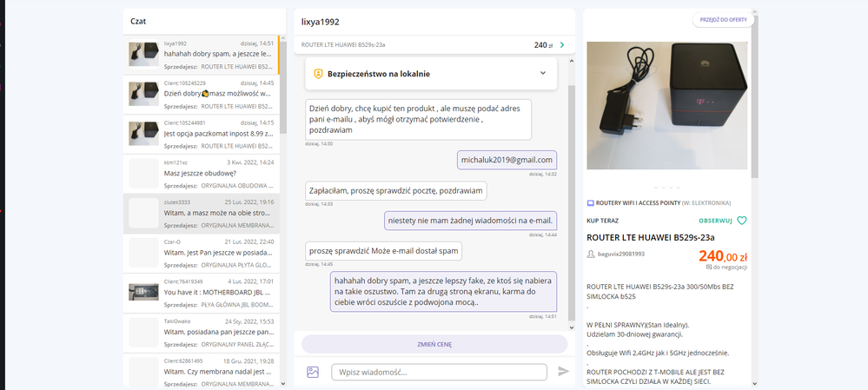Expand the Bezpieczeństwo na lokalnie section
Viewport: 868px width, 390px height.
[x=543, y=74]
